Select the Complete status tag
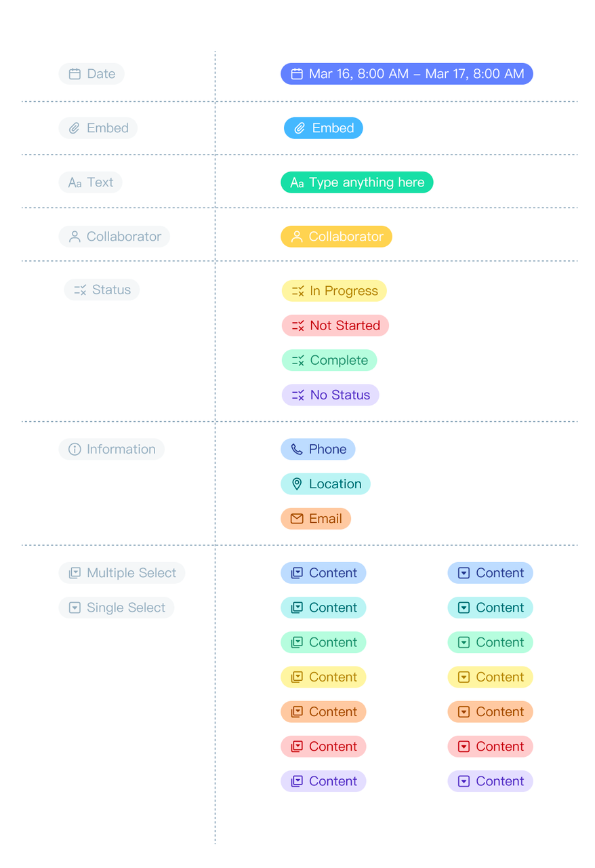This screenshot has height=868, width=595. tap(329, 360)
